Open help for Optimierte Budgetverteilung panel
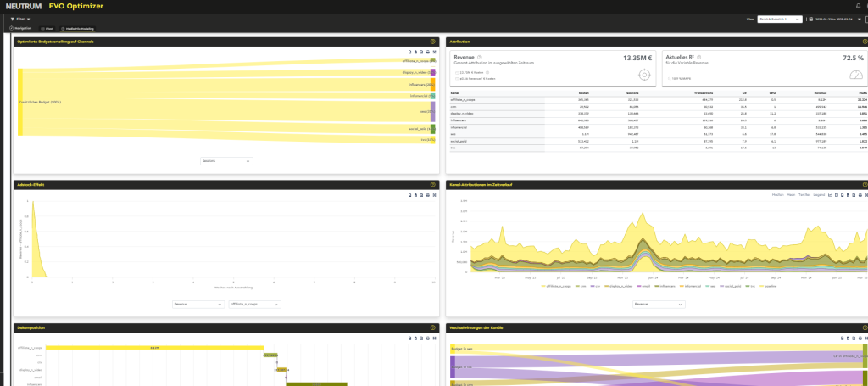 click(433, 41)
